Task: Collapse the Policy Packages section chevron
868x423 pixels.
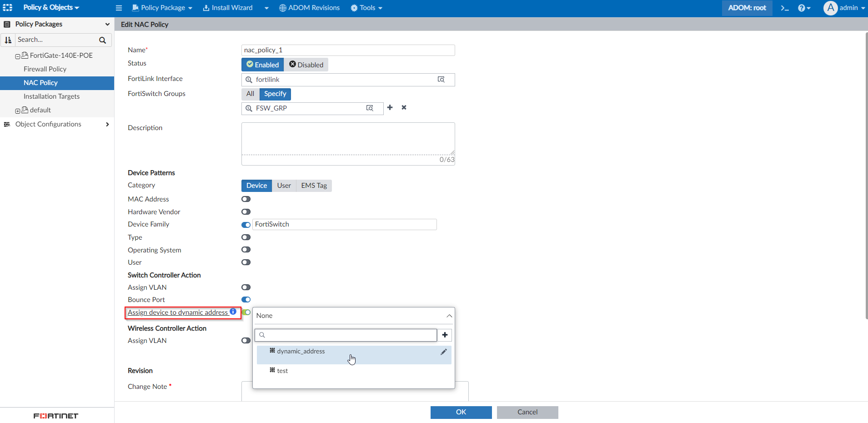Action: pos(107,24)
